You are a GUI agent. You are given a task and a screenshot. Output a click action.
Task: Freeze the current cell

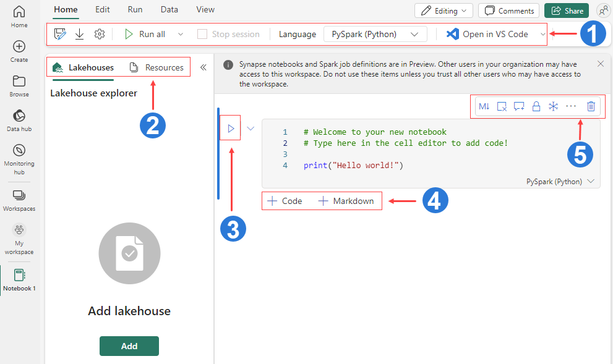[553, 106]
